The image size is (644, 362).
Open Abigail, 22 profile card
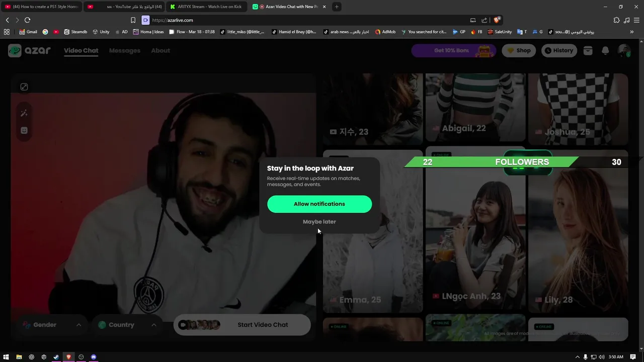[475, 107]
